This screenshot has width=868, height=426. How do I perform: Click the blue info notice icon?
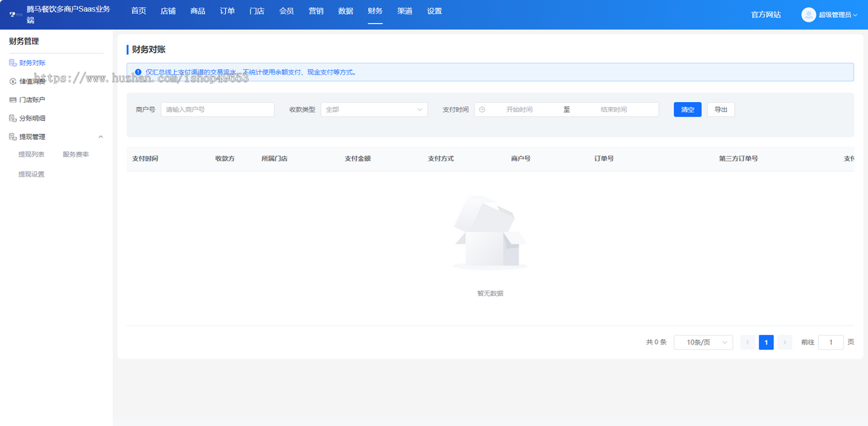[x=137, y=72]
